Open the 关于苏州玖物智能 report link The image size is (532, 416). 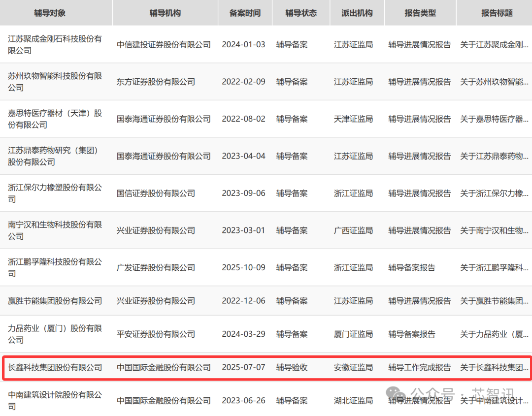(494, 82)
